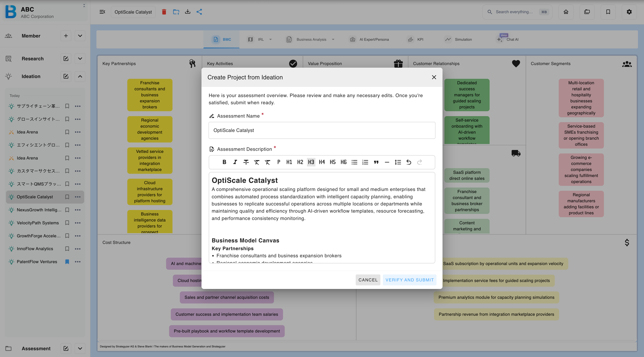The height and width of the screenshot is (357, 644).
Task: Bookmark the InnoFlow Analytics idea
Action: point(67,249)
